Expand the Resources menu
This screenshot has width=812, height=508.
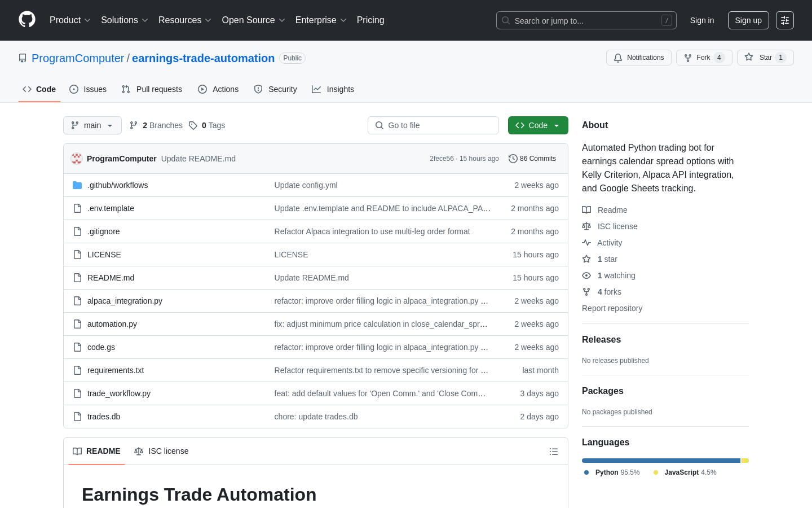click(x=185, y=20)
